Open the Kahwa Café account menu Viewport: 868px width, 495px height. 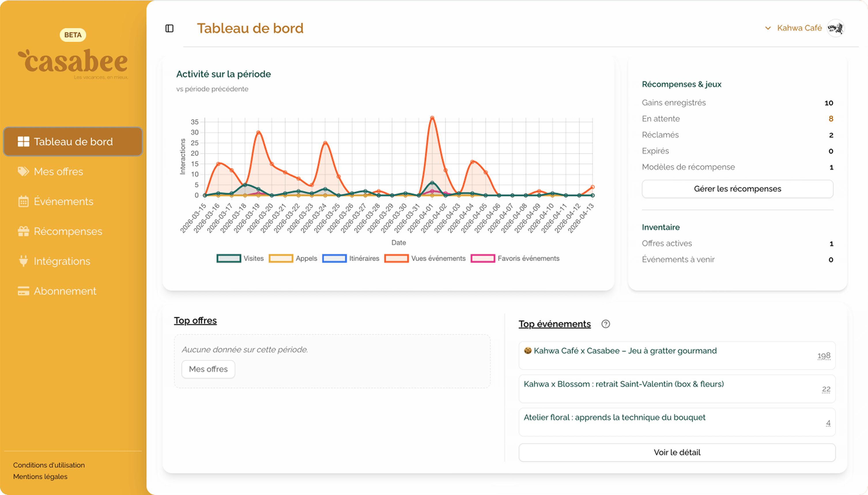pos(799,28)
